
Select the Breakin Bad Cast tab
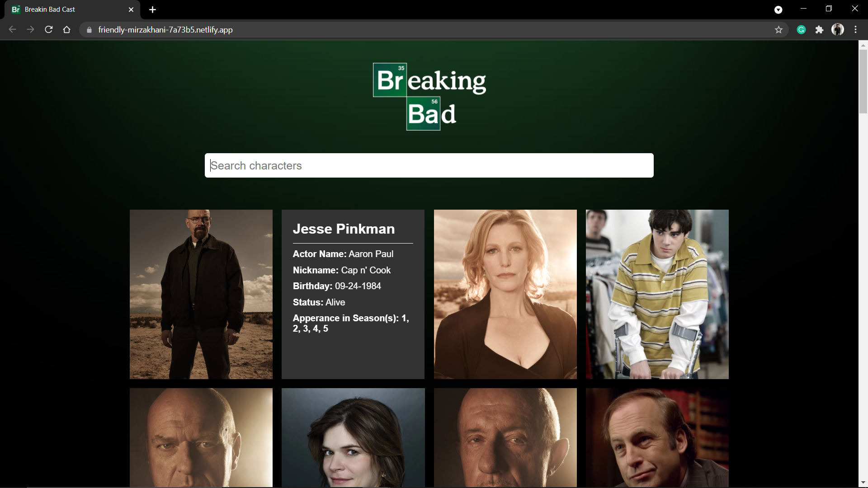tap(72, 9)
